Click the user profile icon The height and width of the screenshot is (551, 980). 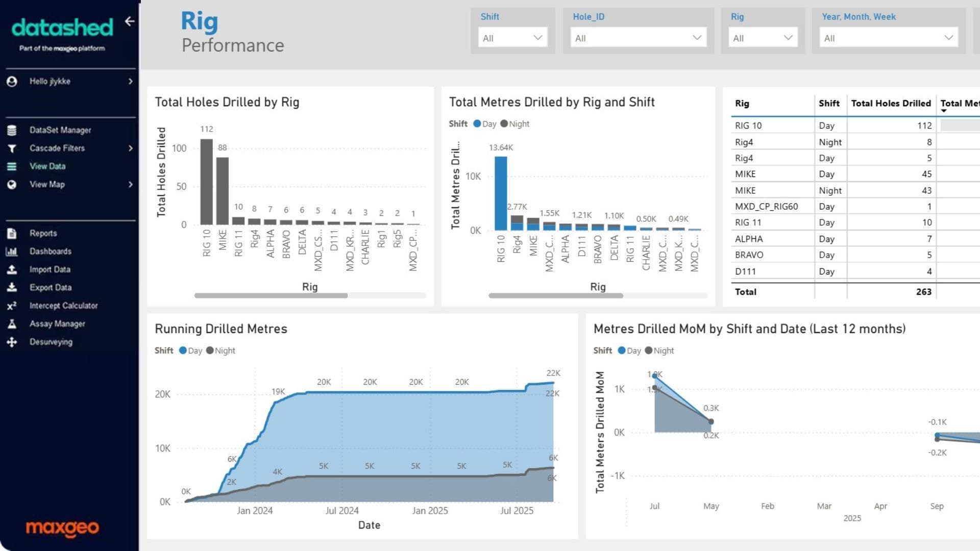pyautogui.click(x=12, y=82)
